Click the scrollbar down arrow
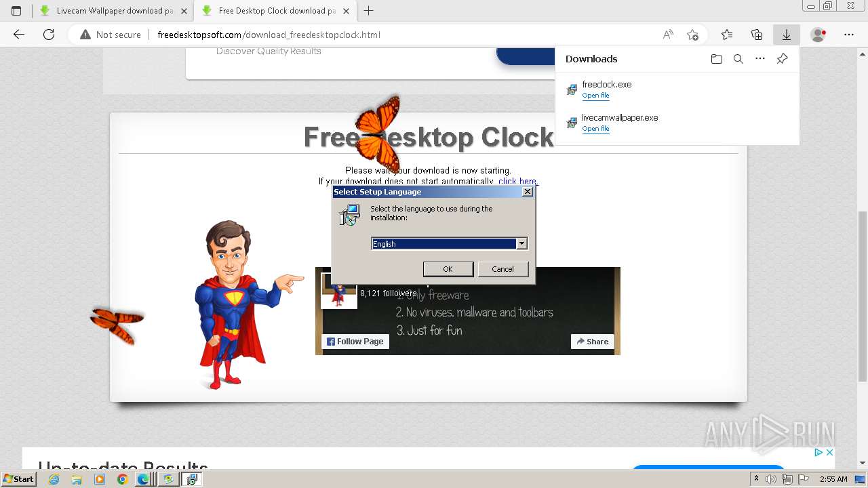The height and width of the screenshot is (488, 868). (862, 464)
